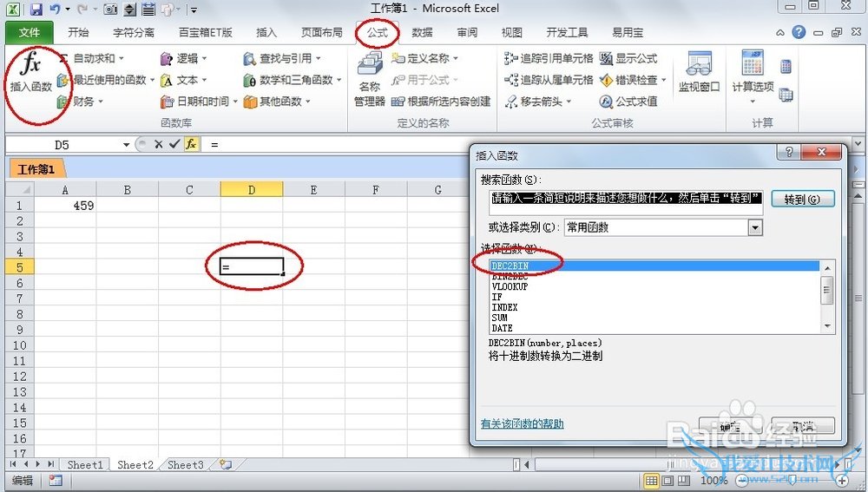This screenshot has width=868, height=492.
Task: Click scroll-down arrow of function list
Action: 827,326
